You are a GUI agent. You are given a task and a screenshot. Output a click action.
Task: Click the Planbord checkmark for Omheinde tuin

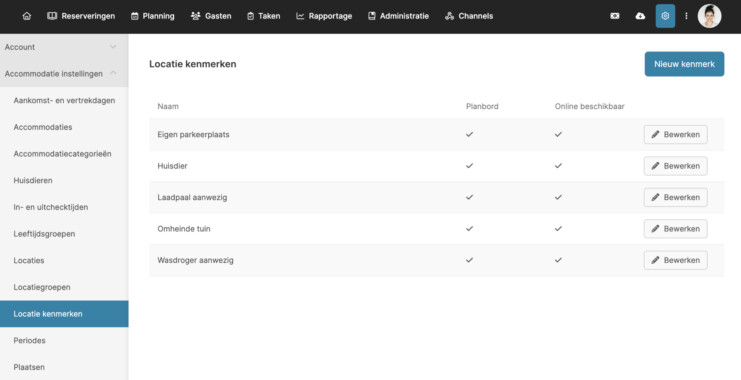469,229
